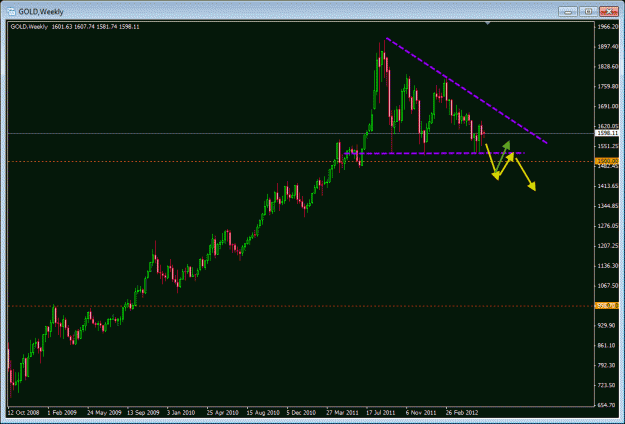Click the 27 Mar 2011 date label
Image resolution: width=625 pixels, height=424 pixels.
coord(343,412)
